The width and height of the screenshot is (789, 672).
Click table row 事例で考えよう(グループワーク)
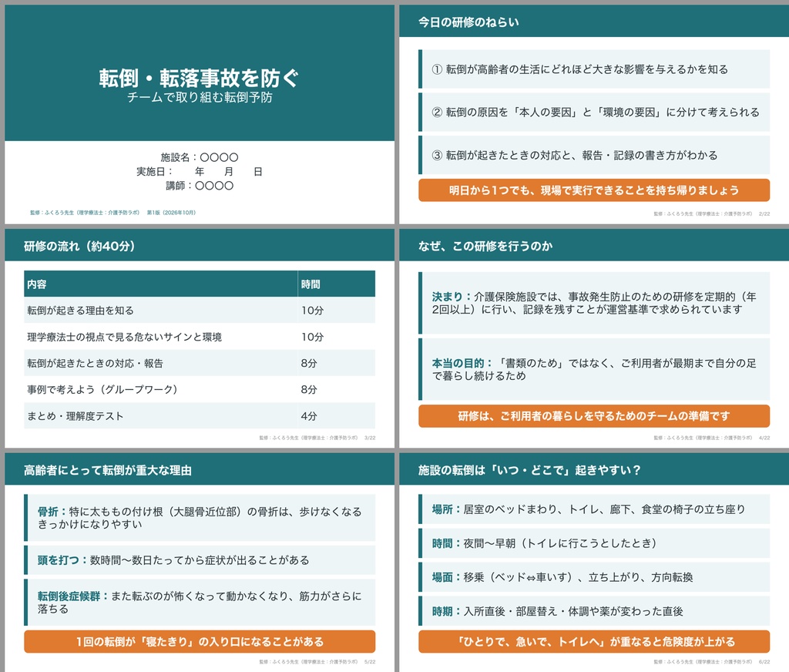200,389
